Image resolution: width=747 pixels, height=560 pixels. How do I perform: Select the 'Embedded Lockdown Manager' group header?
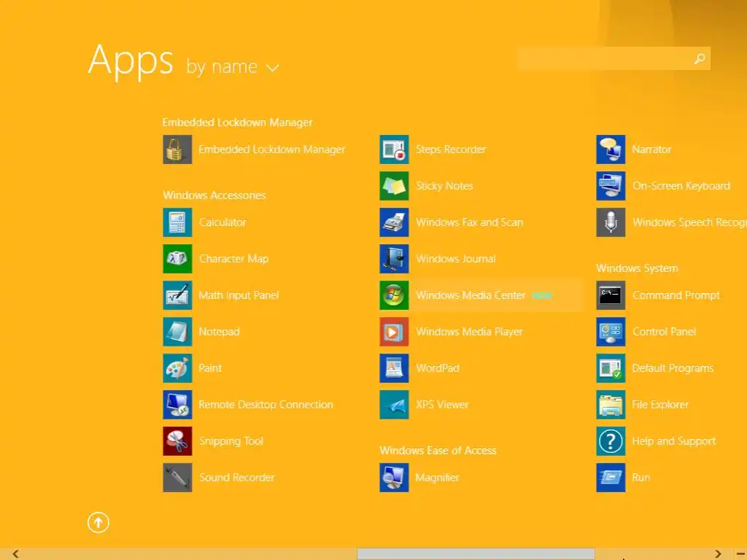[237, 122]
